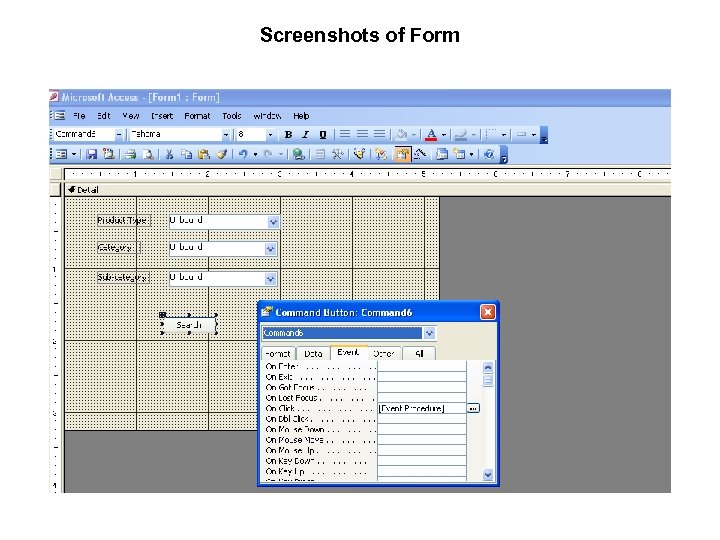Toggle Bold formatting
This screenshot has width=720, height=540.
click(288, 135)
